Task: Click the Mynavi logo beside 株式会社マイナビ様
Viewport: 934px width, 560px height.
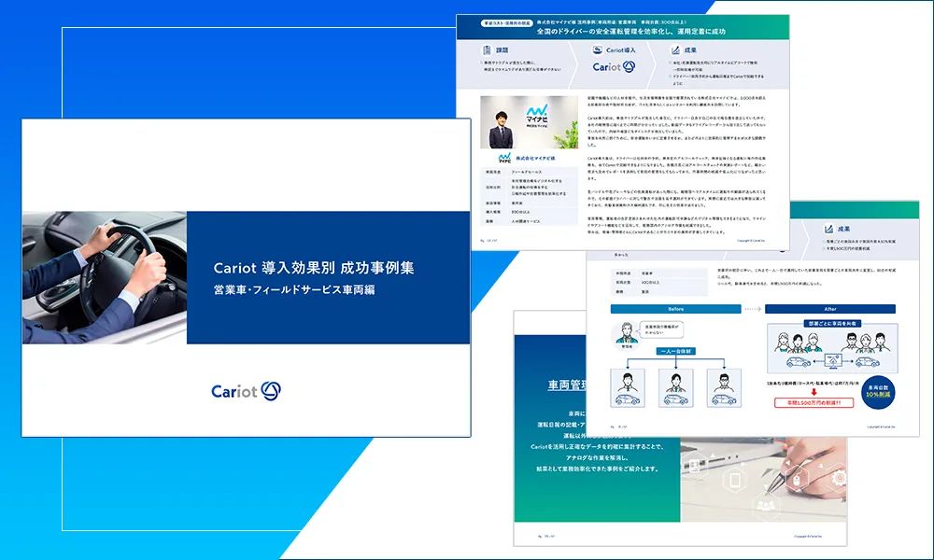Action: point(505,159)
